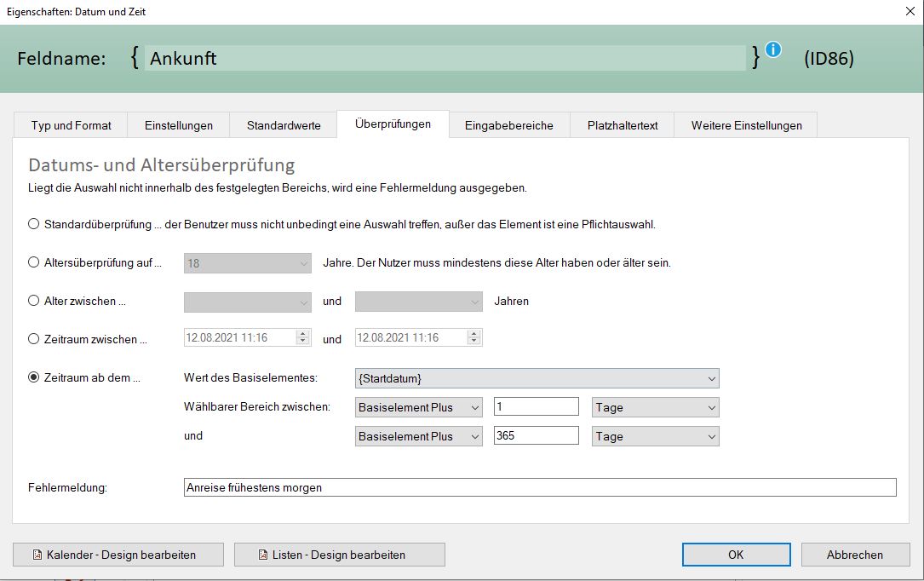Select the Zeitraum zwischen radio option
This screenshot has width=924, height=581.
tap(34, 338)
